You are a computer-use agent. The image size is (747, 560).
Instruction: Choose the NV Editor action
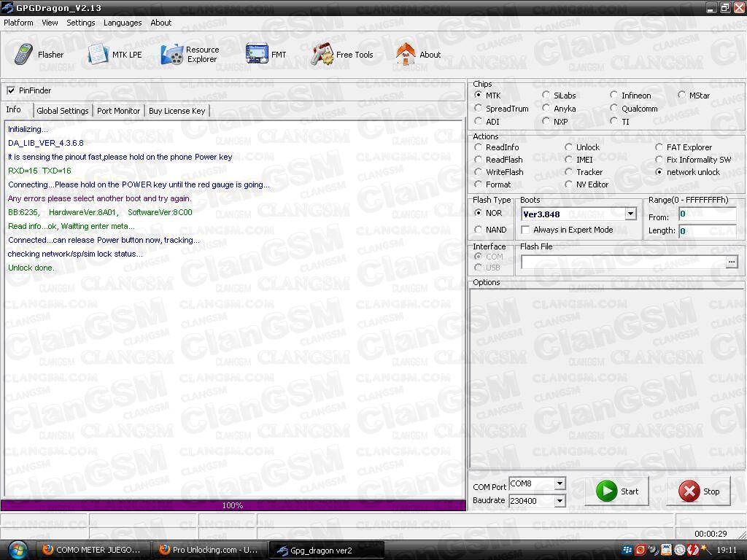568,184
